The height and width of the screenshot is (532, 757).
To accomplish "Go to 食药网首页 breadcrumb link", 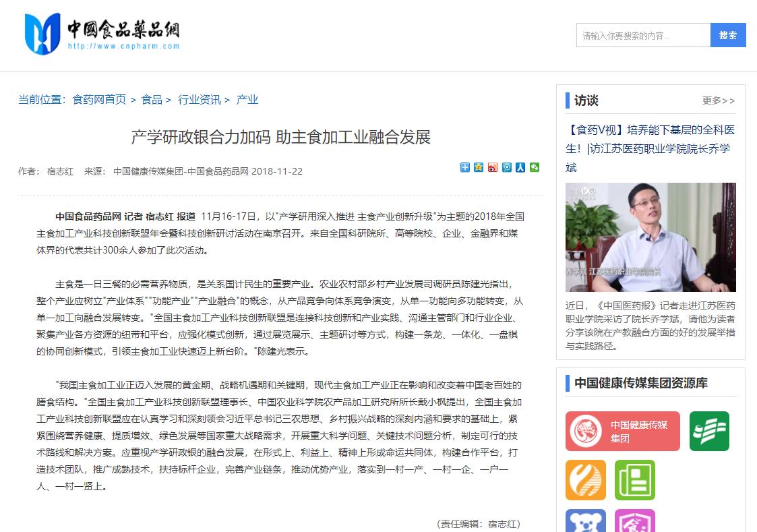I will tap(99, 100).
